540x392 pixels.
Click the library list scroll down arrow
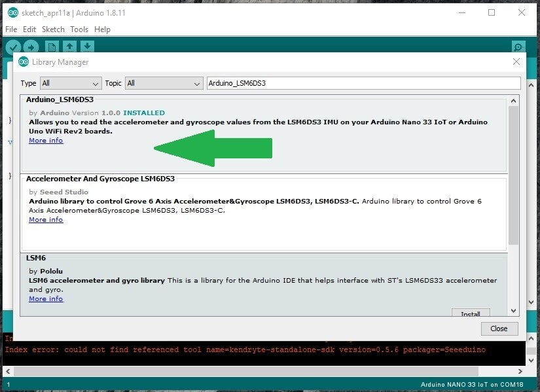click(513, 311)
